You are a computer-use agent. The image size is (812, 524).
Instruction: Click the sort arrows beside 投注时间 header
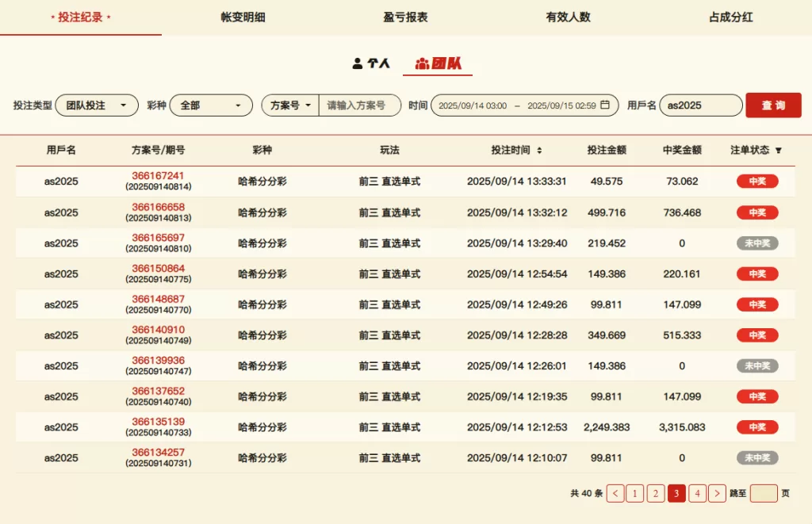(540, 150)
